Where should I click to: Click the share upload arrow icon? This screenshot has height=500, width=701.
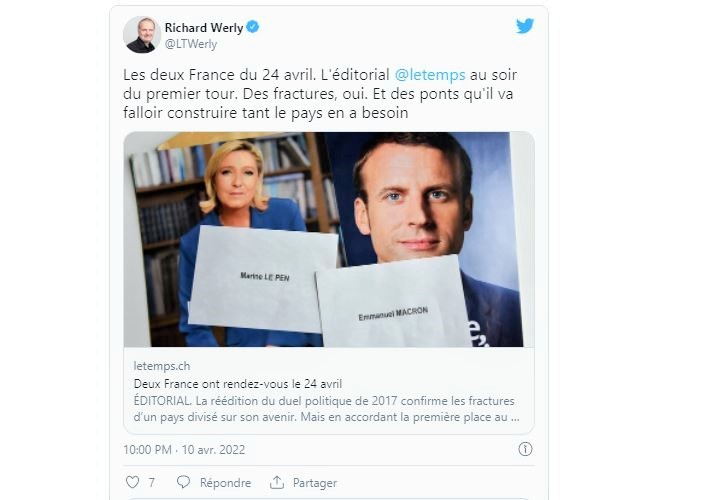point(277,483)
